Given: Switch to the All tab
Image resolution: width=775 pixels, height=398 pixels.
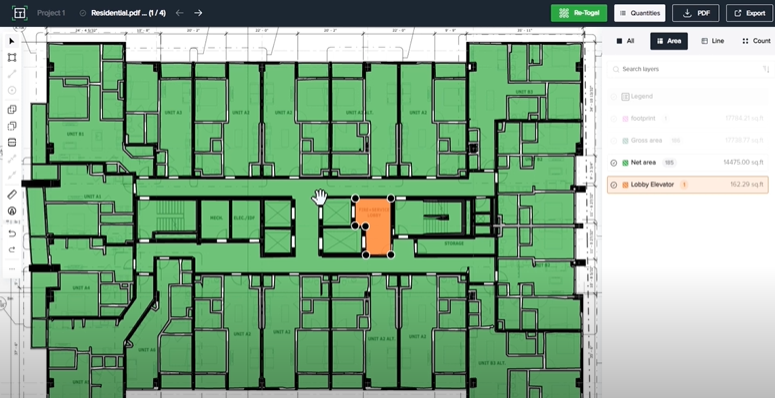Looking at the screenshot, I should [x=625, y=41].
